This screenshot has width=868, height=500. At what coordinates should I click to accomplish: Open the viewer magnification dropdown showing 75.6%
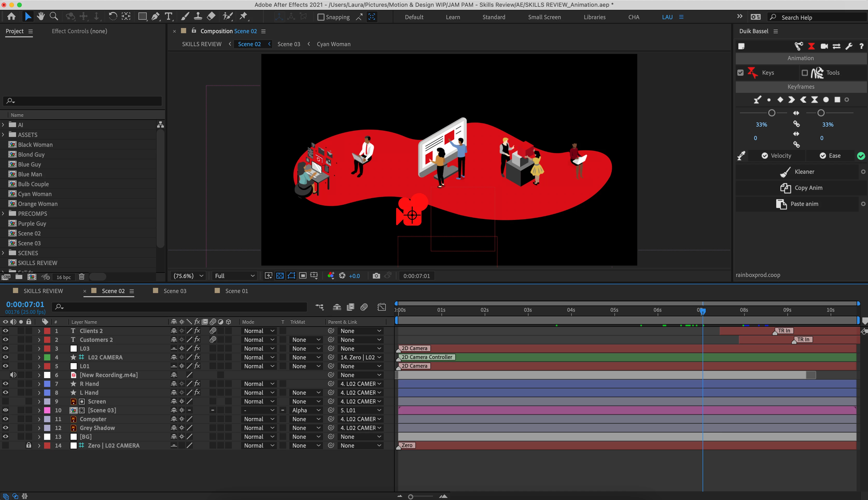188,276
